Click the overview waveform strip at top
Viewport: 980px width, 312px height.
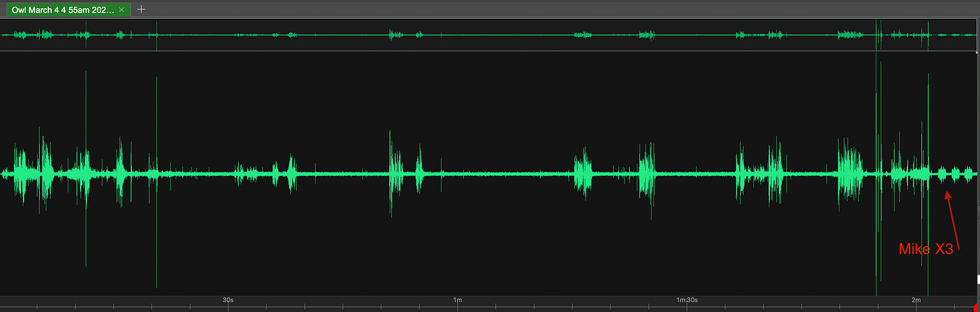tap(489, 34)
